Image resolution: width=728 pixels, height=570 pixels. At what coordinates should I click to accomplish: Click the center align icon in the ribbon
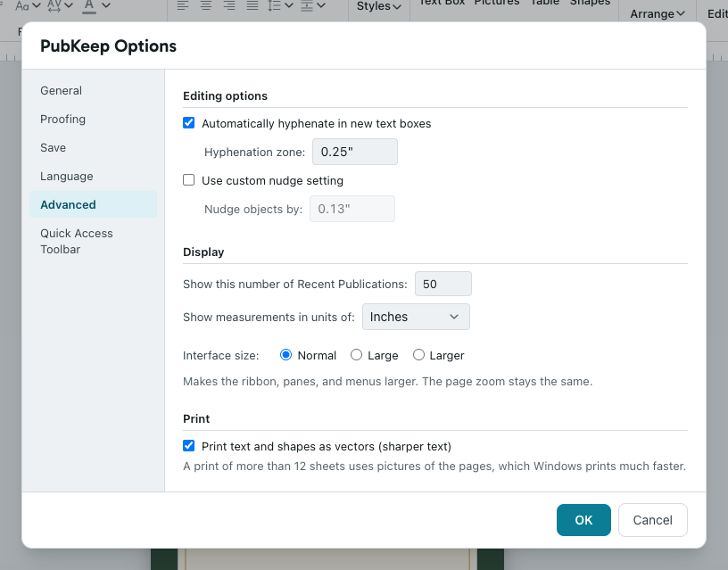(x=206, y=5)
